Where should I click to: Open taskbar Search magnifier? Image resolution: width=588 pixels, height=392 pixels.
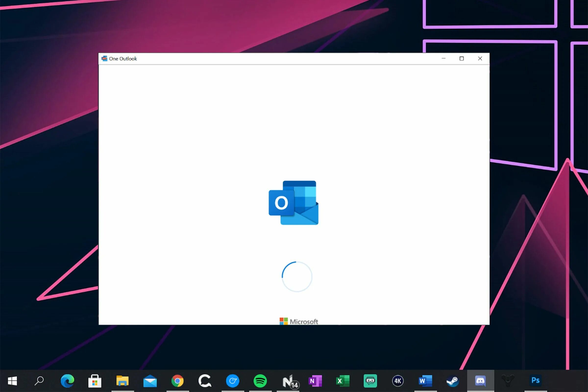pos(39,381)
